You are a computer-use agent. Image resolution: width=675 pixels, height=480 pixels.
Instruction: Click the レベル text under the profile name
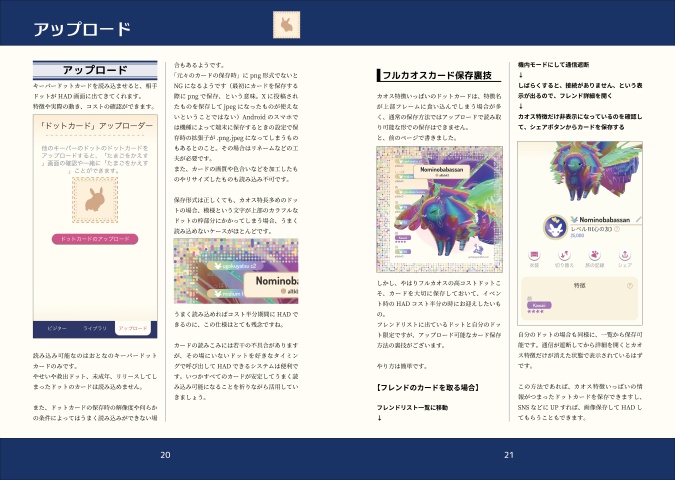point(591,229)
